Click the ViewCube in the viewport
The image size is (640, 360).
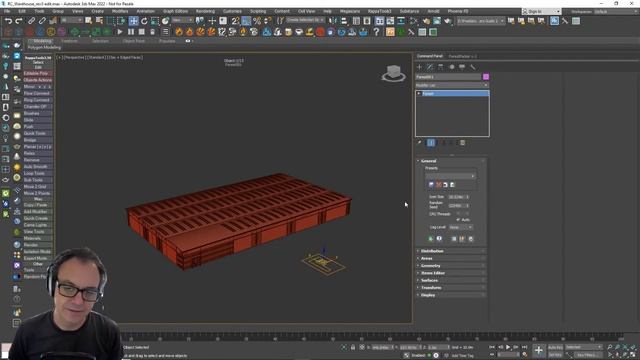[393, 73]
